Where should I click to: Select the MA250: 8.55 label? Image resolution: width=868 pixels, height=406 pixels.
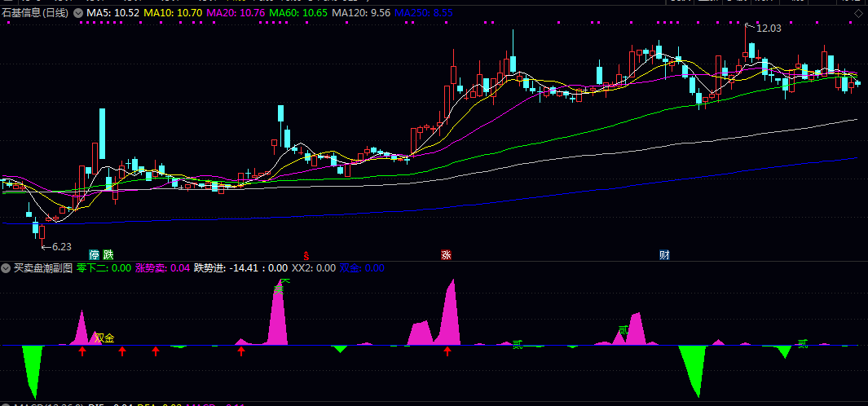pos(424,13)
